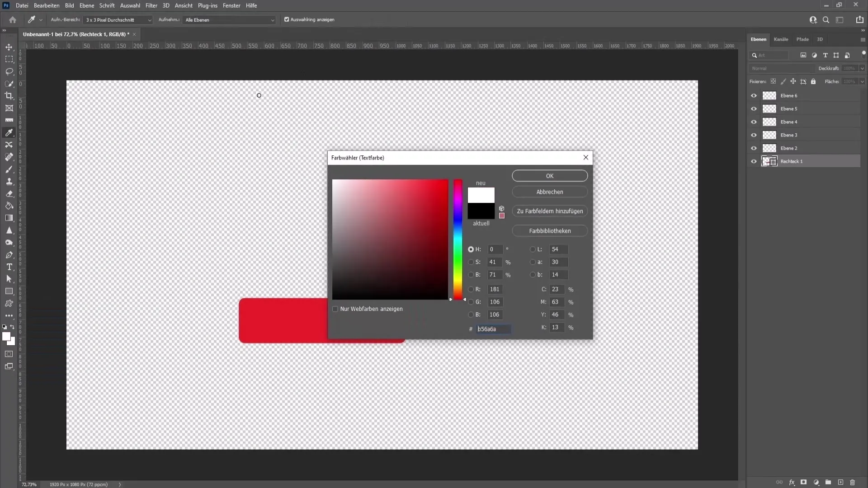Select the L lightness radio button
The height and width of the screenshot is (488, 868).
point(533,249)
